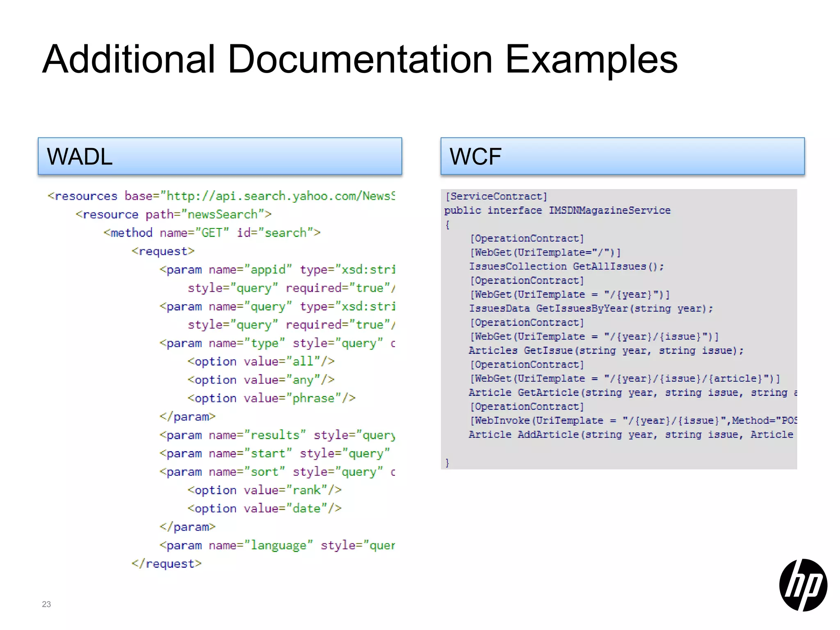Click WebGet UriTemplate "/{year}/{issue}" line

594,337
